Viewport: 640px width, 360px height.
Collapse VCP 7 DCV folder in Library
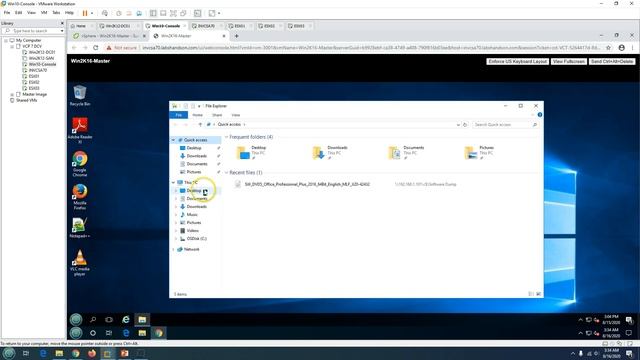[12, 47]
